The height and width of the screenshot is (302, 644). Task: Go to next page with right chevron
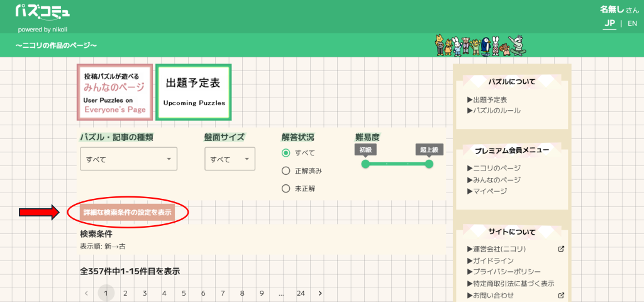pos(320,293)
